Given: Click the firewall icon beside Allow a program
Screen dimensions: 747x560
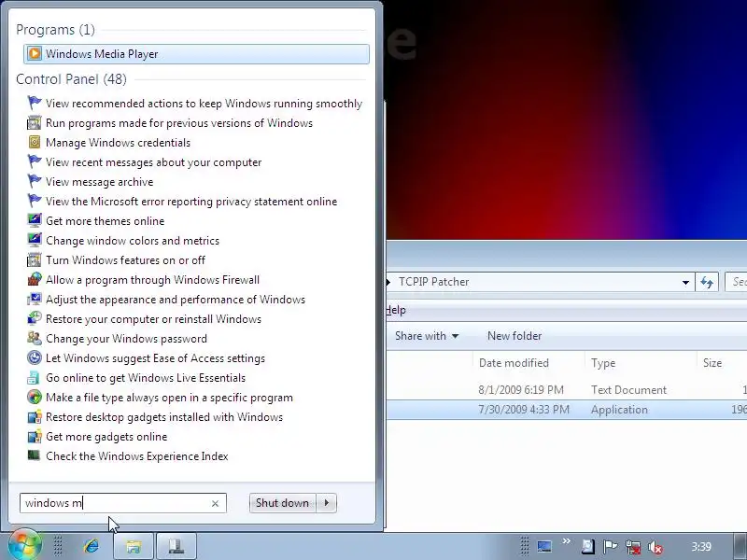Looking at the screenshot, I should (x=35, y=279).
